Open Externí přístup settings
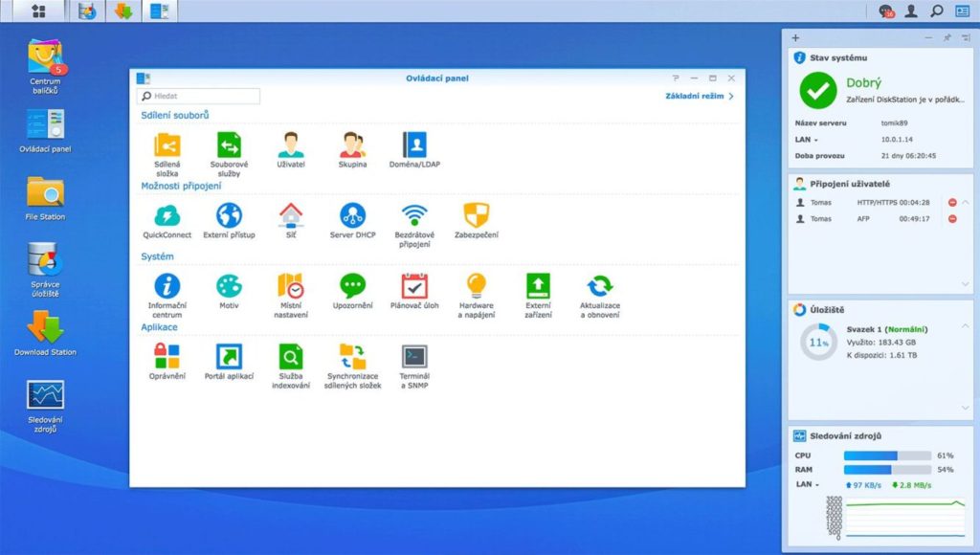Viewport: 980px width, 555px height. 229,221
